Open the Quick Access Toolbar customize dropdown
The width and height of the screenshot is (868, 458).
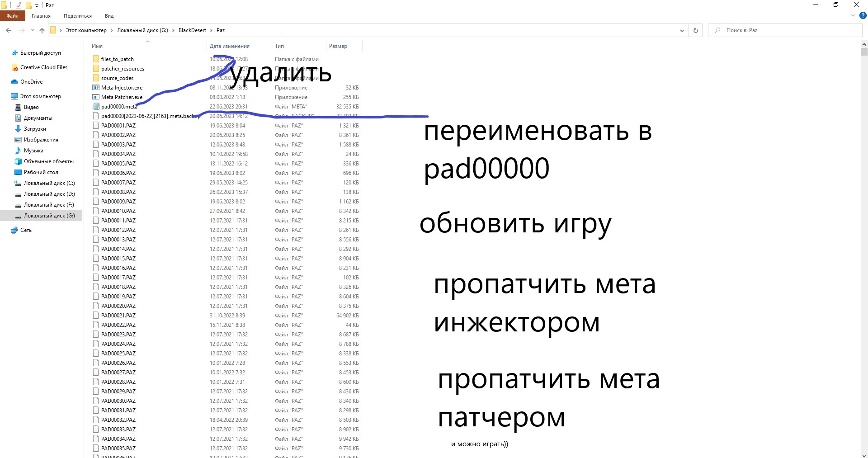pos(37,5)
